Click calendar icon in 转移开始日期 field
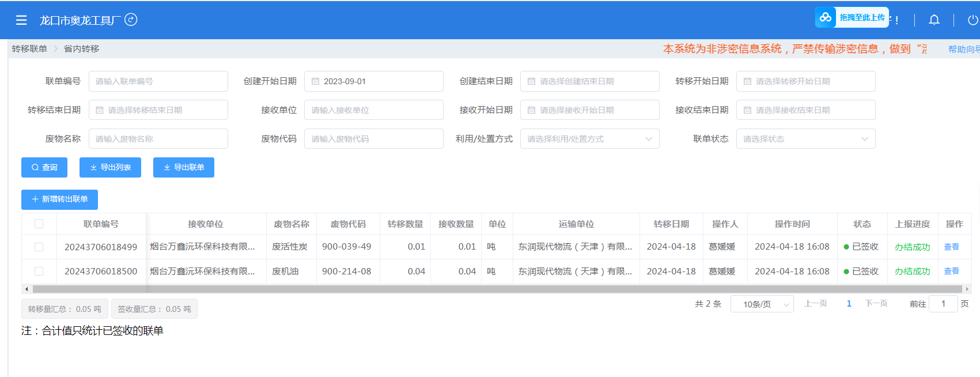 pos(747,81)
